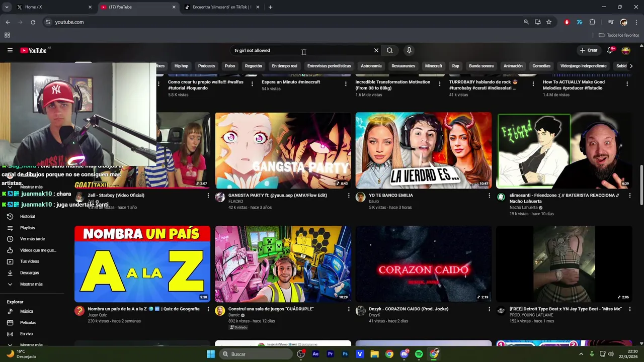Bookmark this page with the star

coord(549,22)
